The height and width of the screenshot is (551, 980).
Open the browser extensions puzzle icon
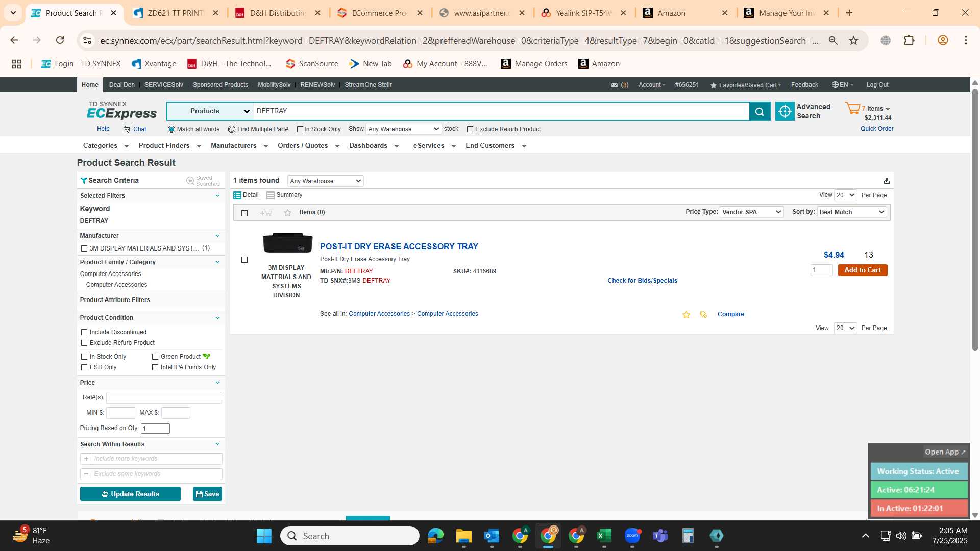click(909, 40)
